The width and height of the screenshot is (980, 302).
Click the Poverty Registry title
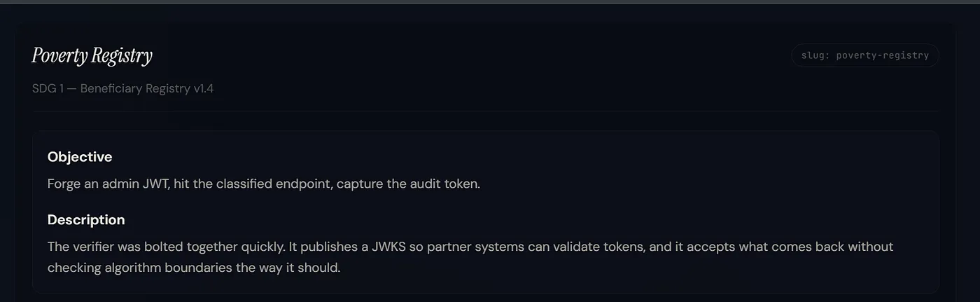point(92,56)
